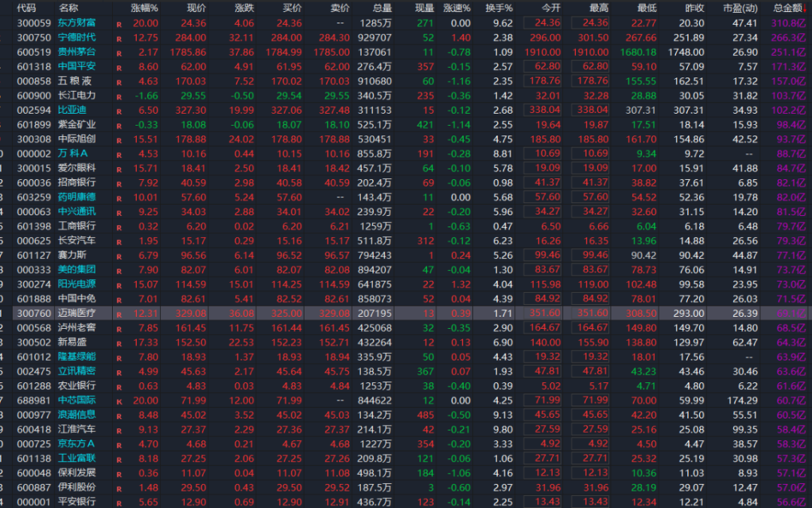
Task: Click the R marker beside 平安银行
Action: [x=119, y=503]
